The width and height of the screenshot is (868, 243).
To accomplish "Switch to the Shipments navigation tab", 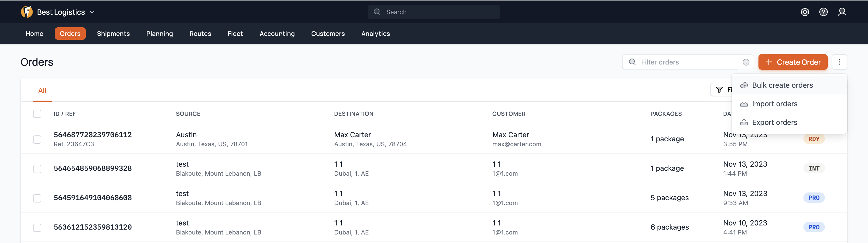I will point(113,34).
